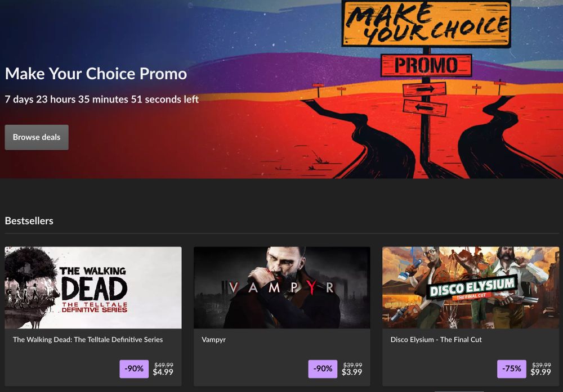Open The Walking Dead Definitive Series thumbnail

(93, 287)
